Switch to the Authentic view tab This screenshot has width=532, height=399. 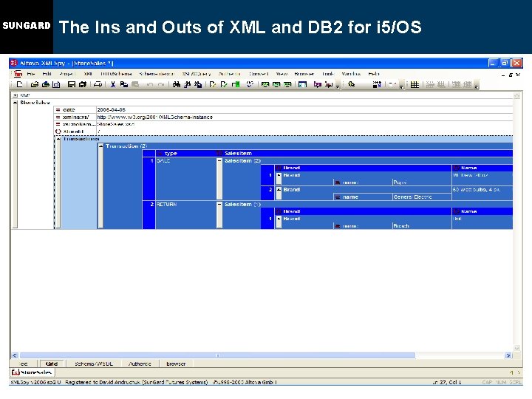point(140,364)
